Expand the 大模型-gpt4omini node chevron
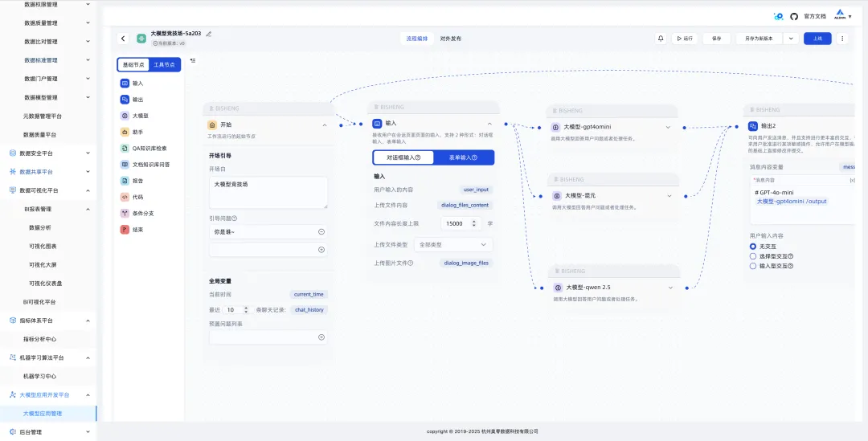 pos(668,127)
